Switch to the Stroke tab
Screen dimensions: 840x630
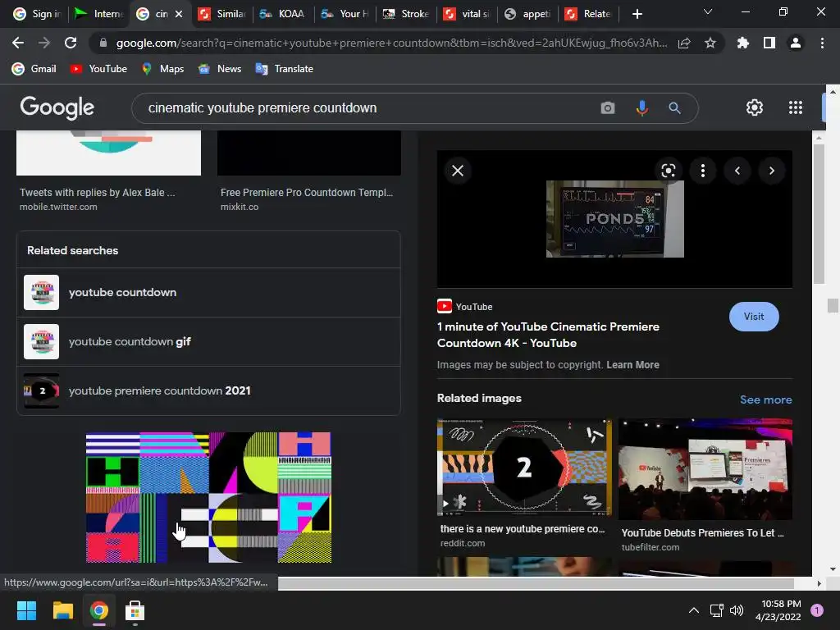(406, 14)
